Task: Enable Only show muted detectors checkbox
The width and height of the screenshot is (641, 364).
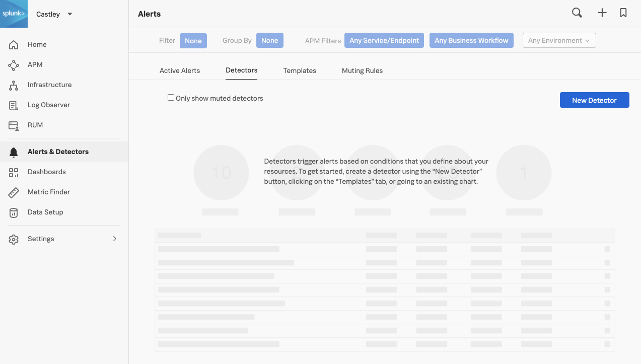Action: [x=171, y=98]
